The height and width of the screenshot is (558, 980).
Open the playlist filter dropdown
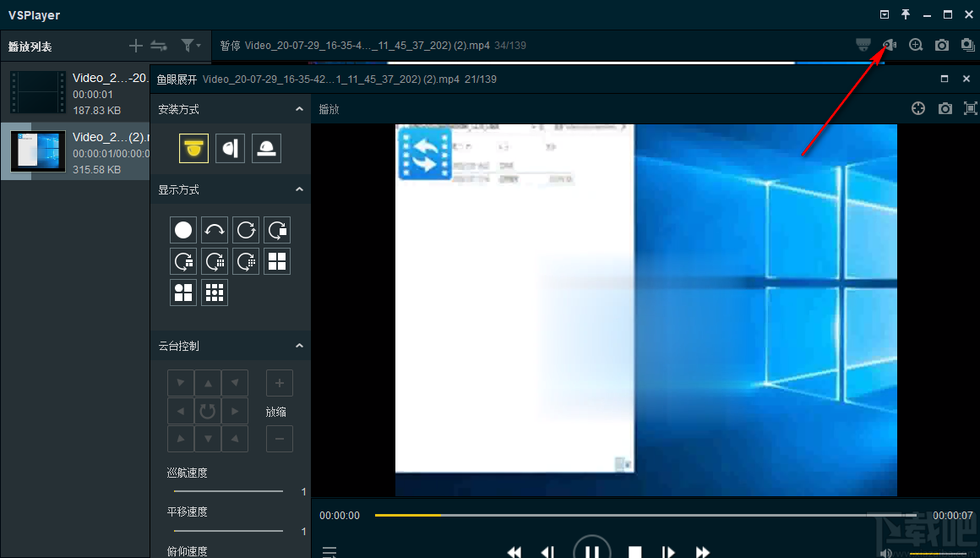click(x=190, y=46)
